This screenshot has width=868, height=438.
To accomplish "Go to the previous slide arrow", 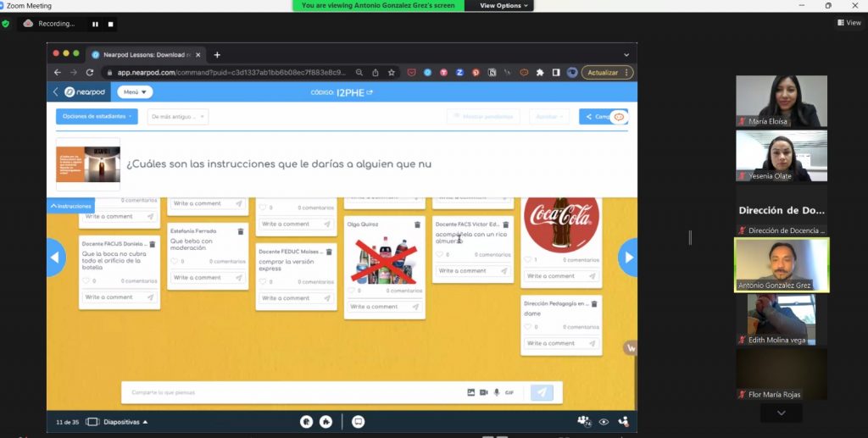I will click(55, 258).
